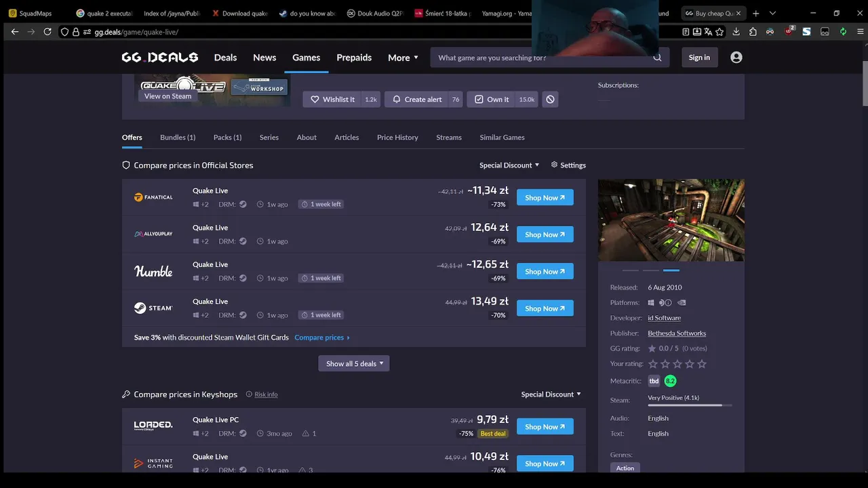Viewport: 868px width, 488px height.
Task: Open the Bethesda Softworks publisher link
Action: pyautogui.click(x=677, y=333)
